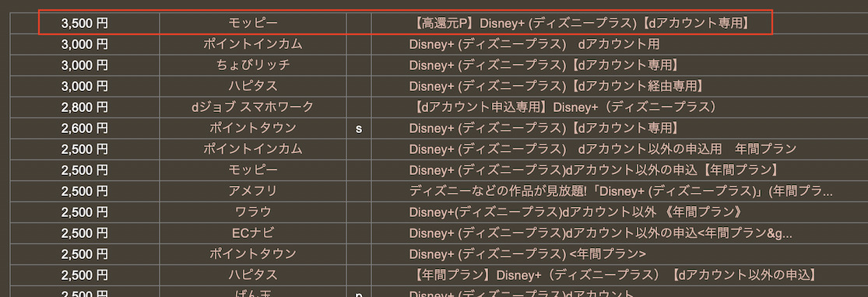Viewport: 868px width, 297px height.
Task: Click the ワラウ site name
Action: point(253,212)
